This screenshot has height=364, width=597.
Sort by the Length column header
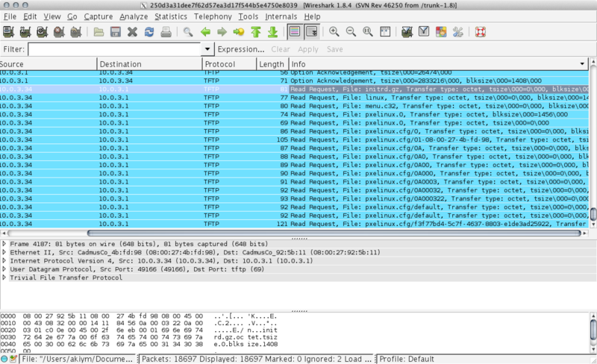click(x=272, y=64)
